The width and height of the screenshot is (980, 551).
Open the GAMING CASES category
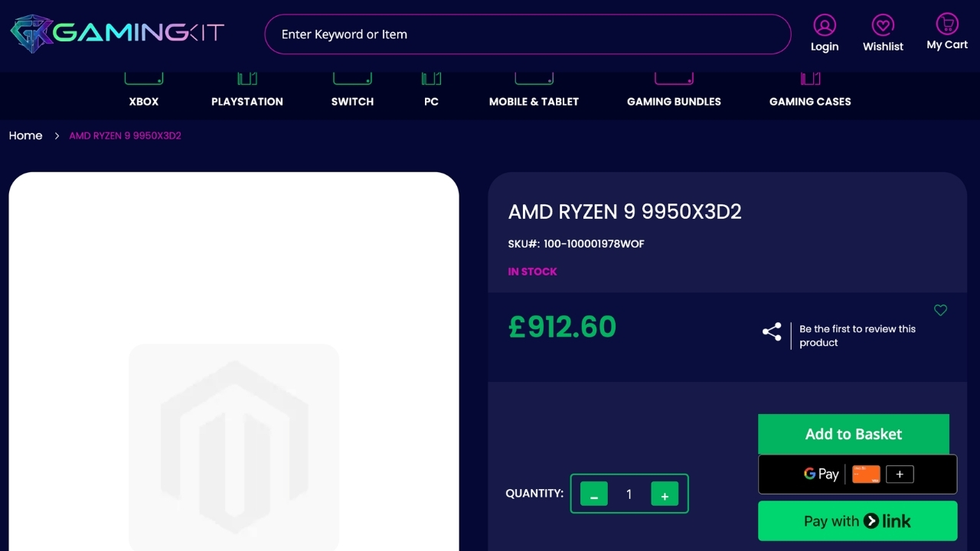(x=810, y=101)
